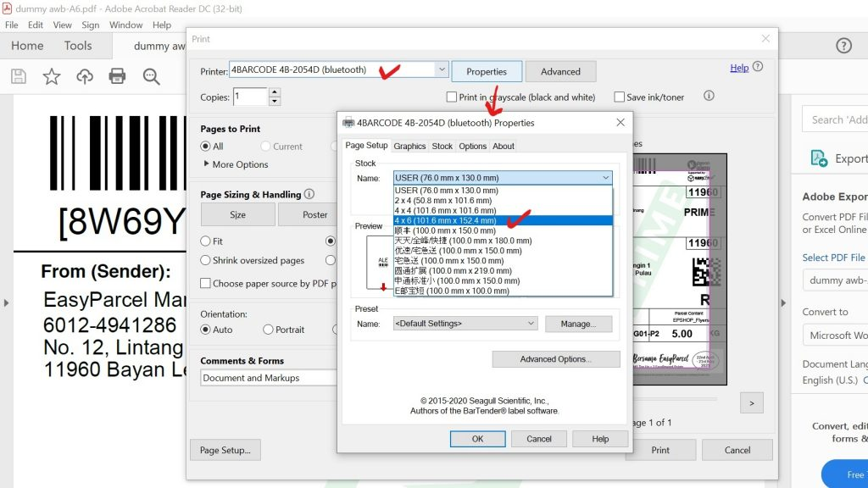The image size is (868, 488).
Task: Toggle Save ink/toner checkbox
Action: (x=619, y=97)
